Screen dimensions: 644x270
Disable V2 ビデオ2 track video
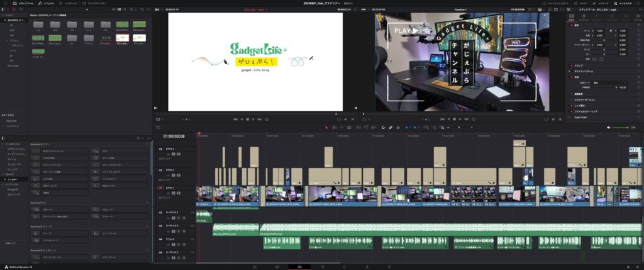pos(179,175)
